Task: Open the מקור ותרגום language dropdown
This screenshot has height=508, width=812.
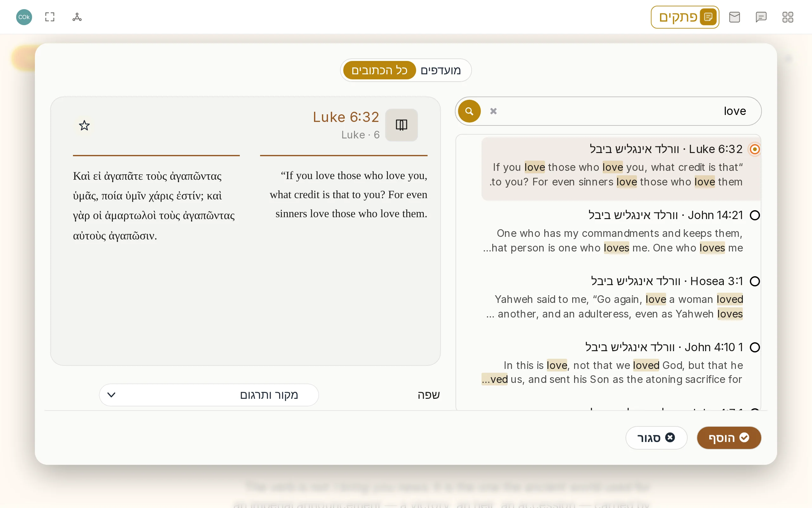Action: (x=209, y=395)
